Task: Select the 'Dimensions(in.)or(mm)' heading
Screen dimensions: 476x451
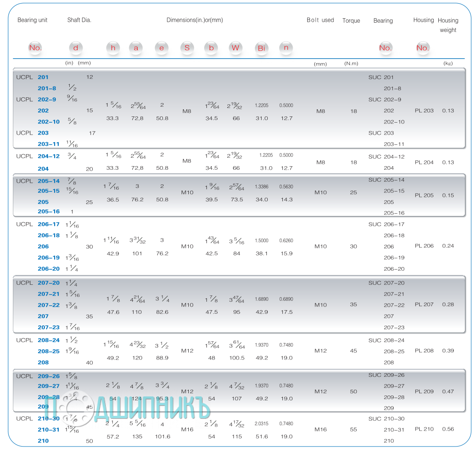Action: (x=194, y=20)
